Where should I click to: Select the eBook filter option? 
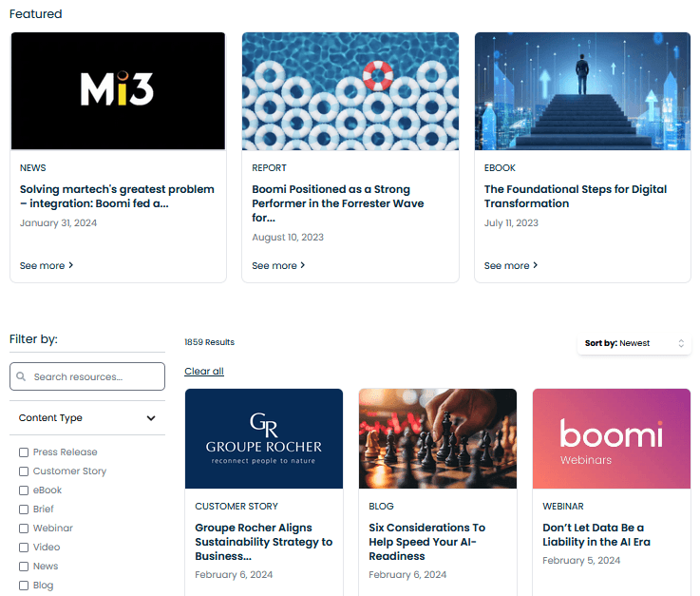click(24, 490)
